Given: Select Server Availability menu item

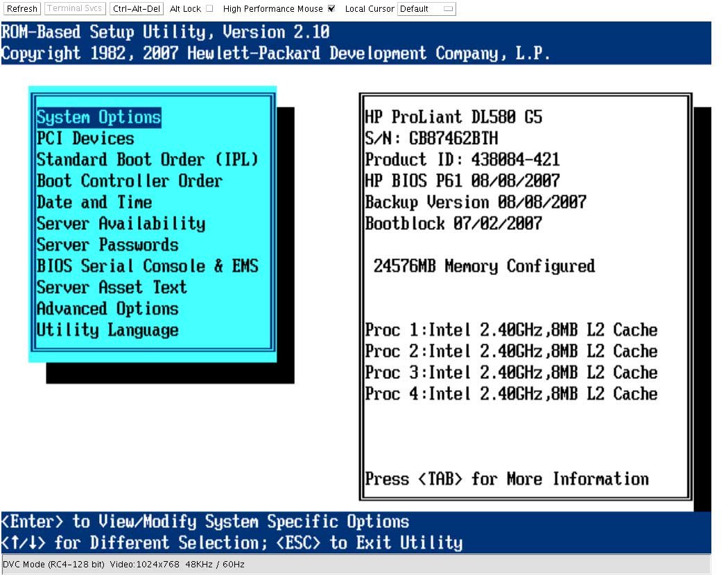Looking at the screenshot, I should pyautogui.click(x=121, y=224).
